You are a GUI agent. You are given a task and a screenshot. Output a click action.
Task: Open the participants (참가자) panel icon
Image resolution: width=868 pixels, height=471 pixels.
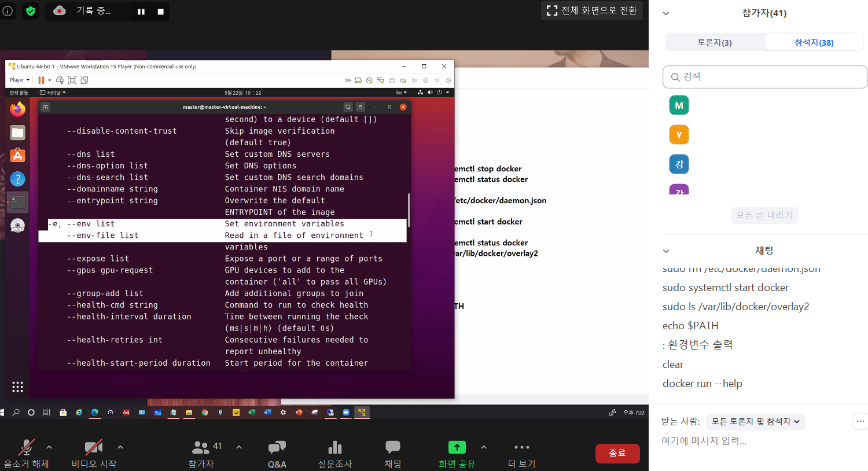(201, 448)
